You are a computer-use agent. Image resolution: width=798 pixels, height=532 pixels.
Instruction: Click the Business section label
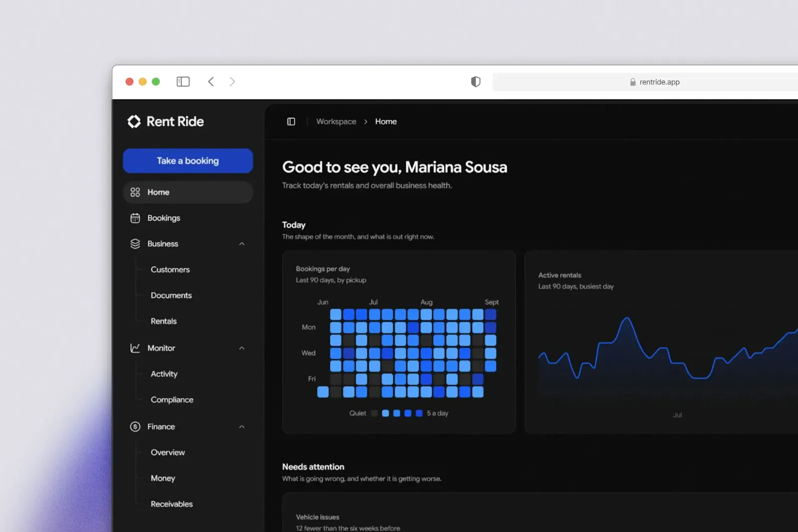point(163,244)
